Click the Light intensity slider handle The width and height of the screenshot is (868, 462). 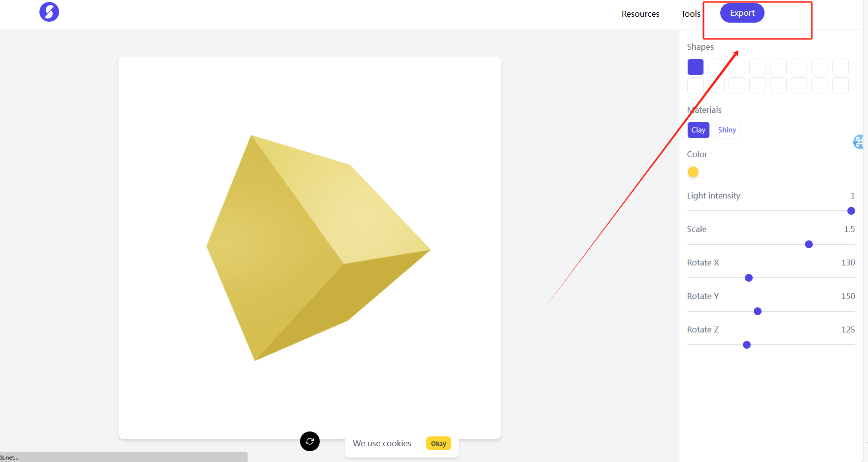(x=851, y=211)
